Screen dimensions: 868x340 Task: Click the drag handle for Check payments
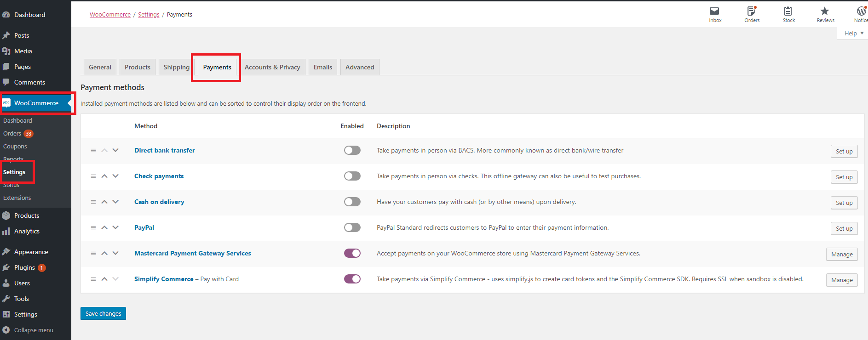coord(93,176)
